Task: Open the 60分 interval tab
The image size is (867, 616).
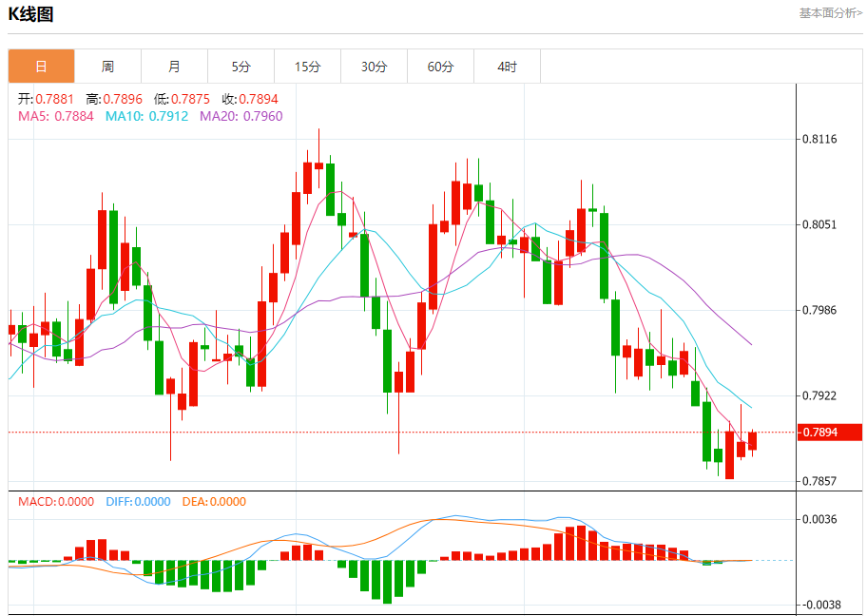Action: pyautogui.click(x=441, y=67)
